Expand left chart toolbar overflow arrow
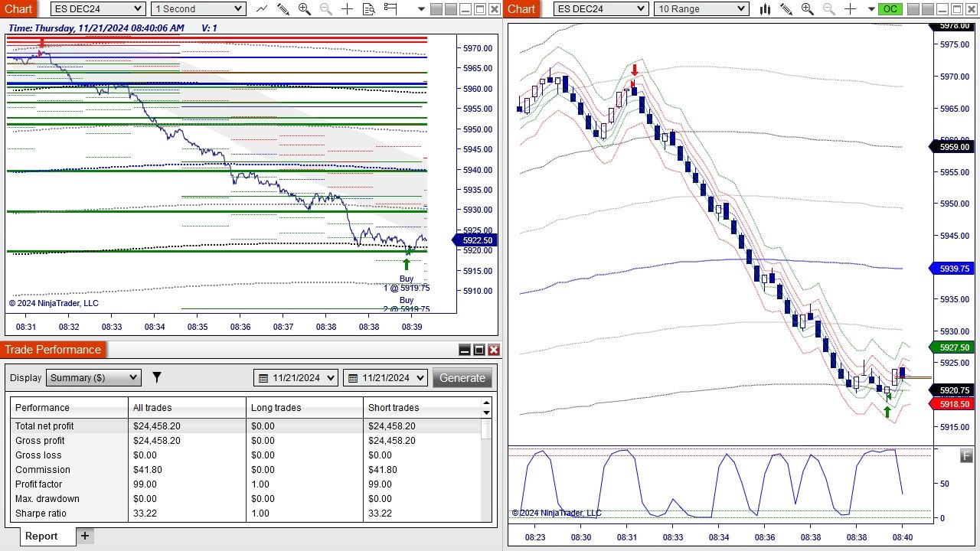The width and height of the screenshot is (980, 551). click(x=421, y=9)
